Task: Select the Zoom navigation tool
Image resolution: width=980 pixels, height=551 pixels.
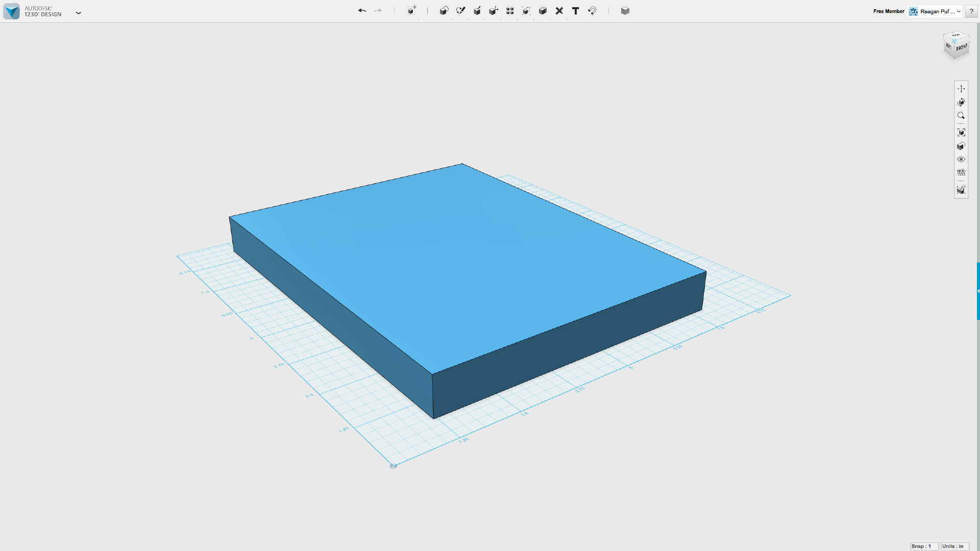Action: 961,116
